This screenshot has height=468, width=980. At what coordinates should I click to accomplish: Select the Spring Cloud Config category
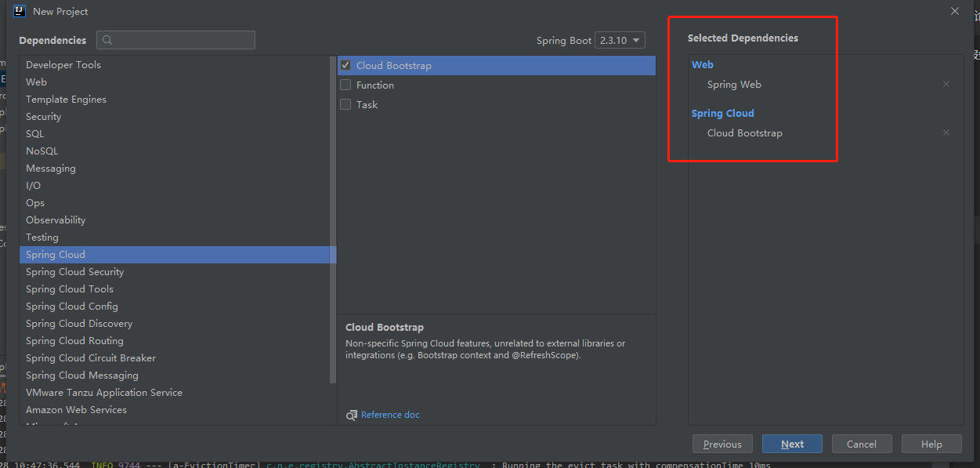(x=175, y=307)
